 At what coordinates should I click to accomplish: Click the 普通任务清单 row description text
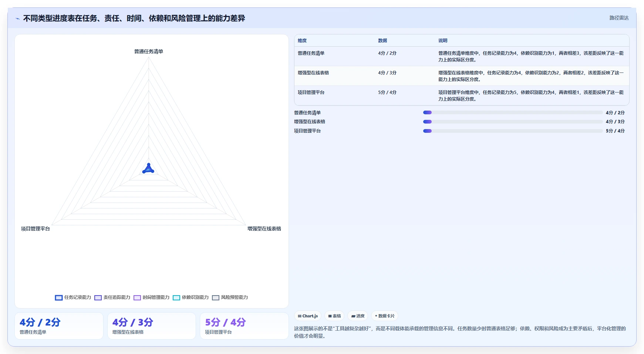[531, 56]
